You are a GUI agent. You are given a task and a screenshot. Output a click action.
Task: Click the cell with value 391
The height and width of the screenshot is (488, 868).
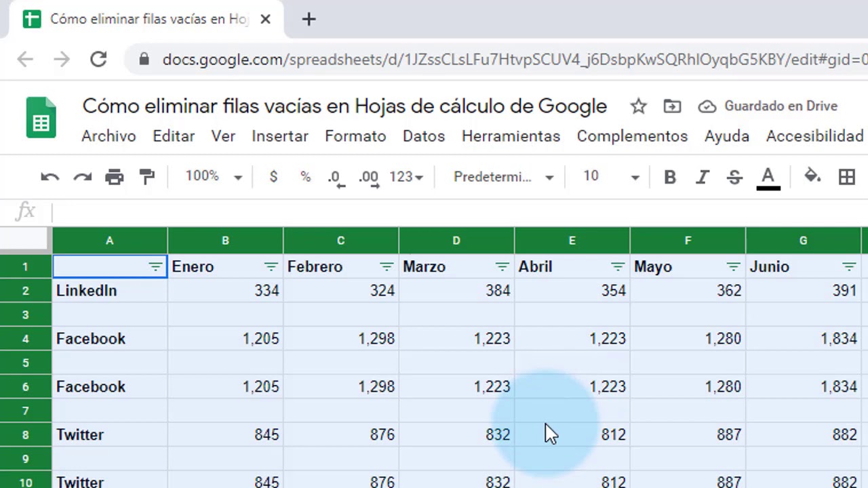tap(803, 291)
